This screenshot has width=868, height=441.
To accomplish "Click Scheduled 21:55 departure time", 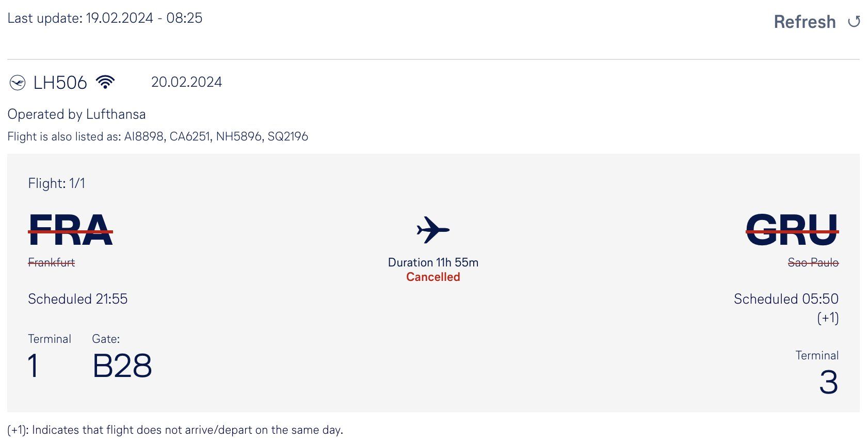I will (x=78, y=299).
